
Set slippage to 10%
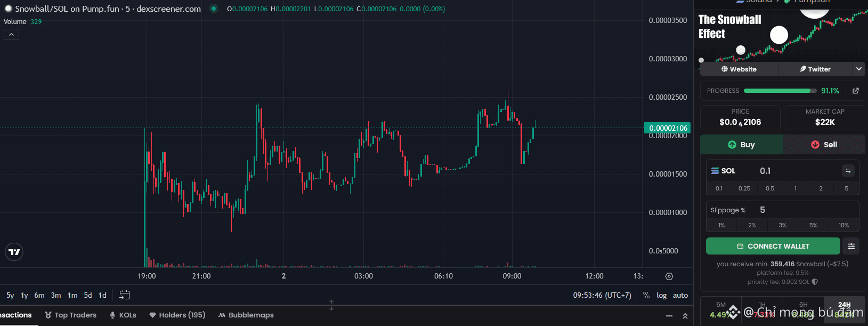pos(844,225)
